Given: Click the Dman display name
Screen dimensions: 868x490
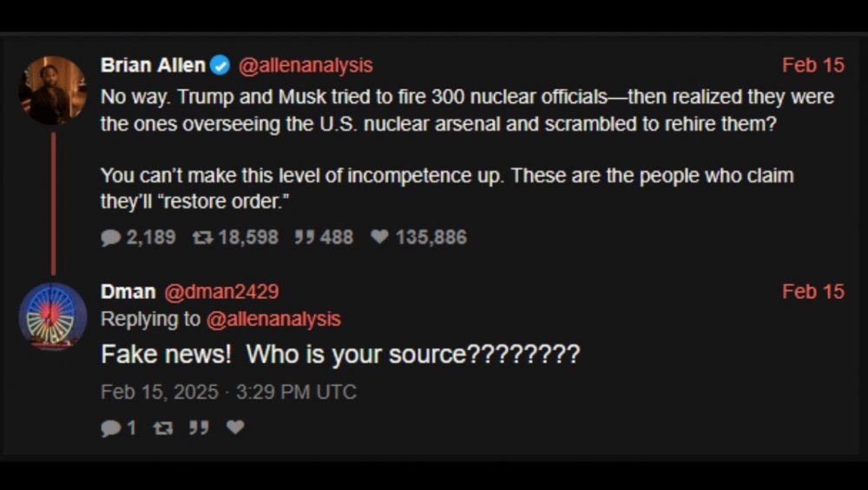Looking at the screenshot, I should [x=128, y=292].
